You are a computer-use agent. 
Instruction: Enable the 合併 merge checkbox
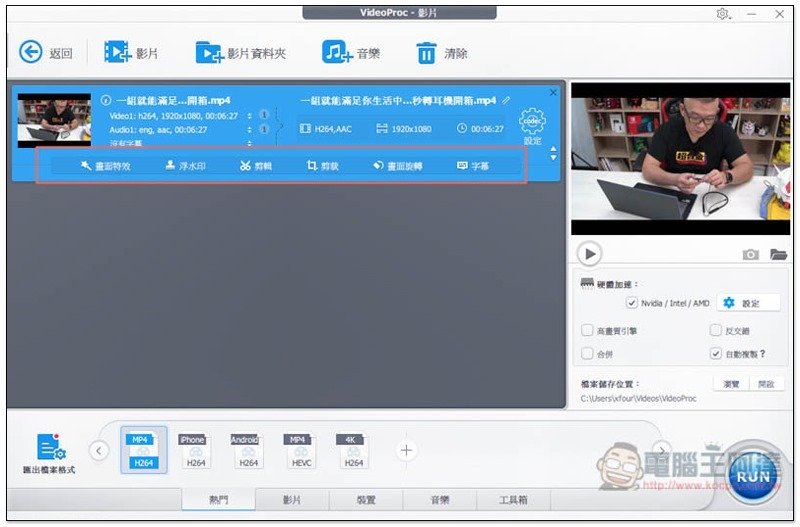(587, 354)
